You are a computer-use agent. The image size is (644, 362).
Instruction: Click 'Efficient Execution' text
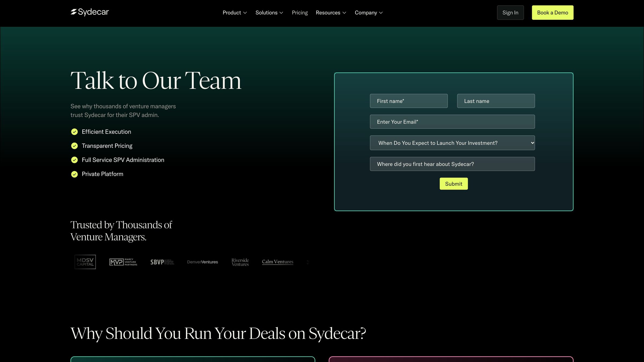click(x=106, y=132)
